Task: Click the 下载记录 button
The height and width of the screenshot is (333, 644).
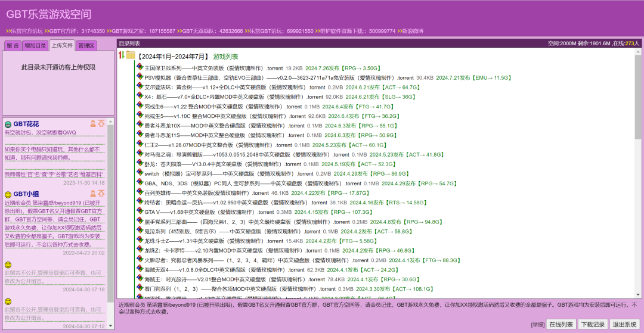Action: pos(593,324)
